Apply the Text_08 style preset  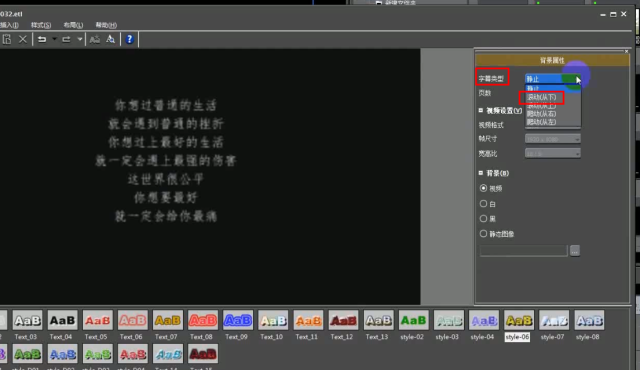[202, 321]
